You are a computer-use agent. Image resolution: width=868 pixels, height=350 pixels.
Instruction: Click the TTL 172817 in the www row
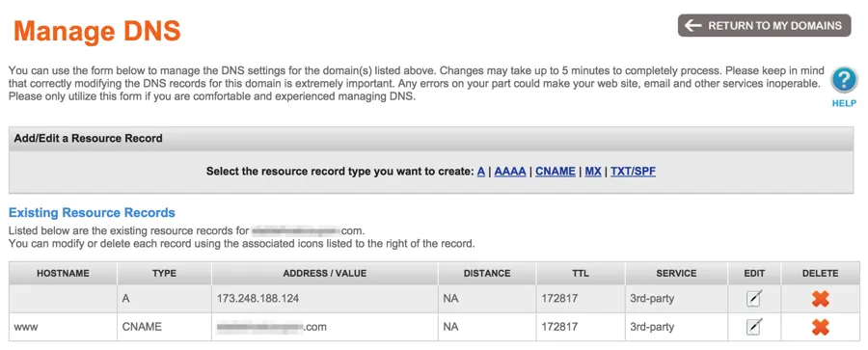click(x=581, y=327)
